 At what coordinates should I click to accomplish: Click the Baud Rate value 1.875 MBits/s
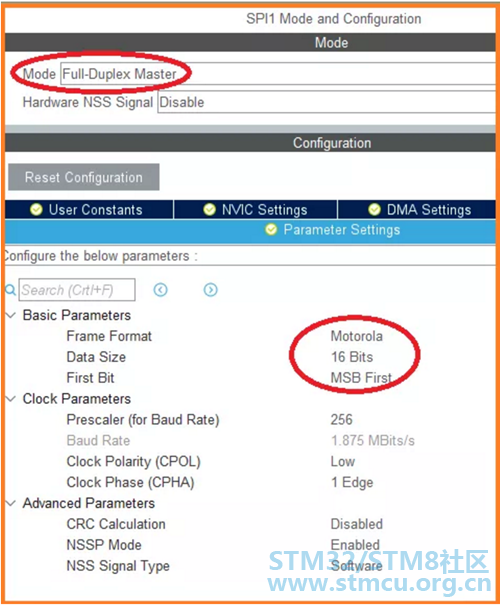click(373, 441)
